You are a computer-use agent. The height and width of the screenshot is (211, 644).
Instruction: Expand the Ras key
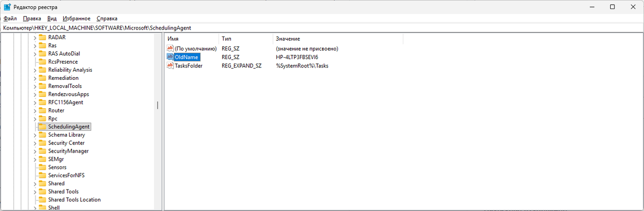[35, 46]
